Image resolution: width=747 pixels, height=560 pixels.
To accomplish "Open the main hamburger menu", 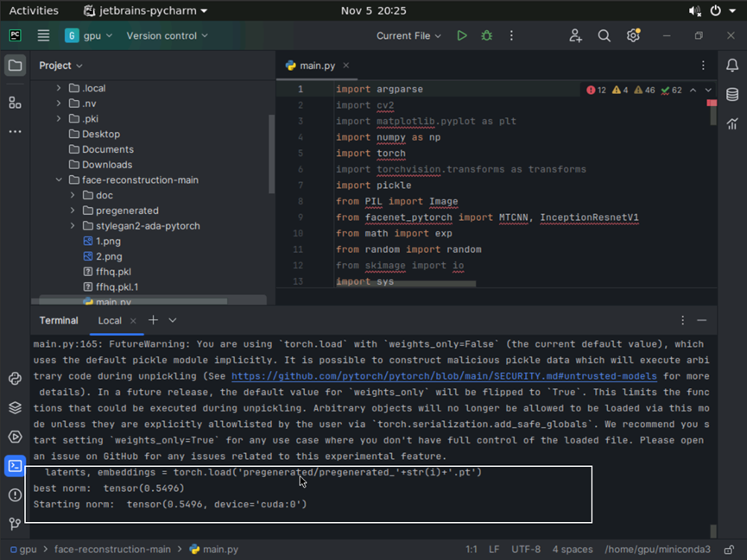I will coord(43,35).
